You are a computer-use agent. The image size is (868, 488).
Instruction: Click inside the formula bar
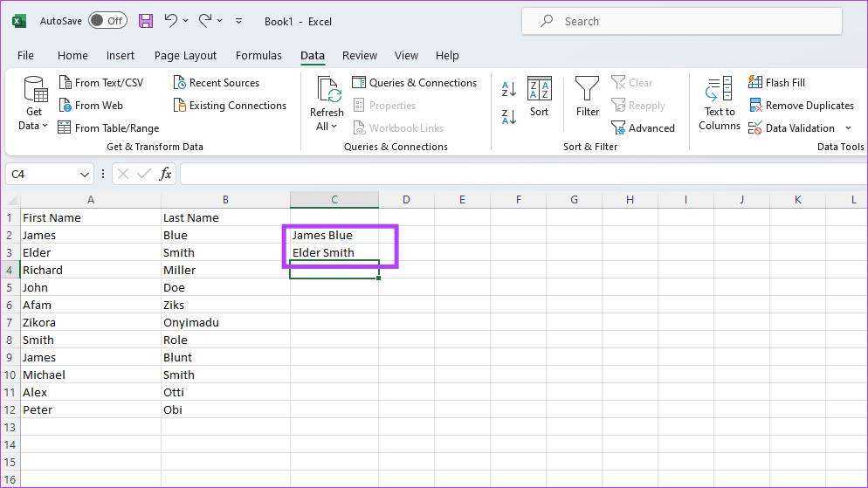pyautogui.click(x=523, y=175)
